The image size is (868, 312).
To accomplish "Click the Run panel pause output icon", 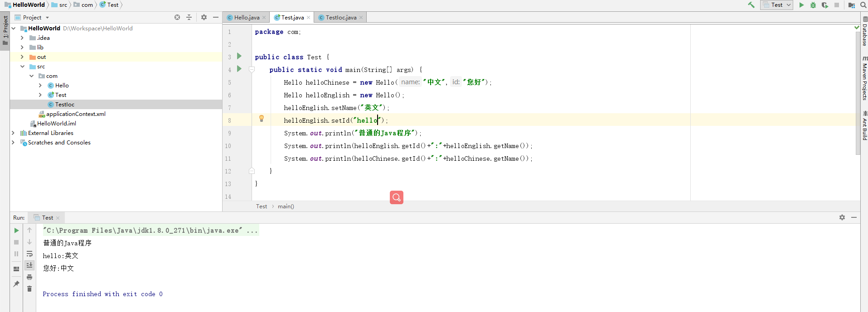I will (x=16, y=254).
